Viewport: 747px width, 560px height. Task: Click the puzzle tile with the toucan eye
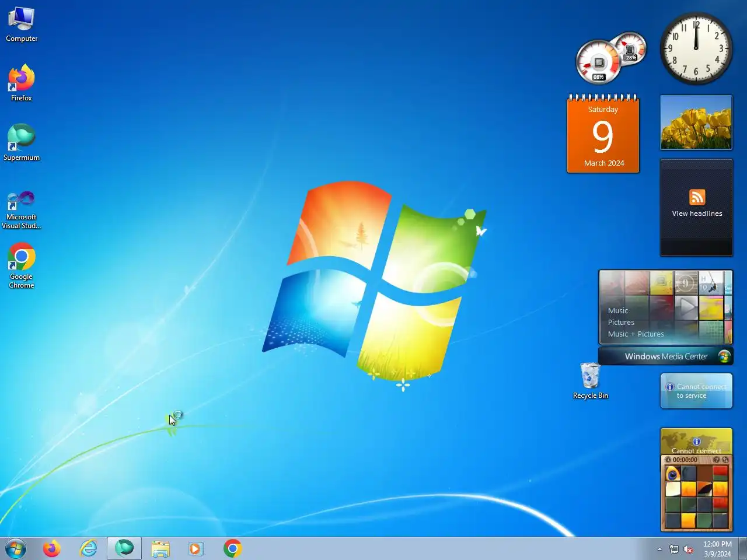point(673,474)
